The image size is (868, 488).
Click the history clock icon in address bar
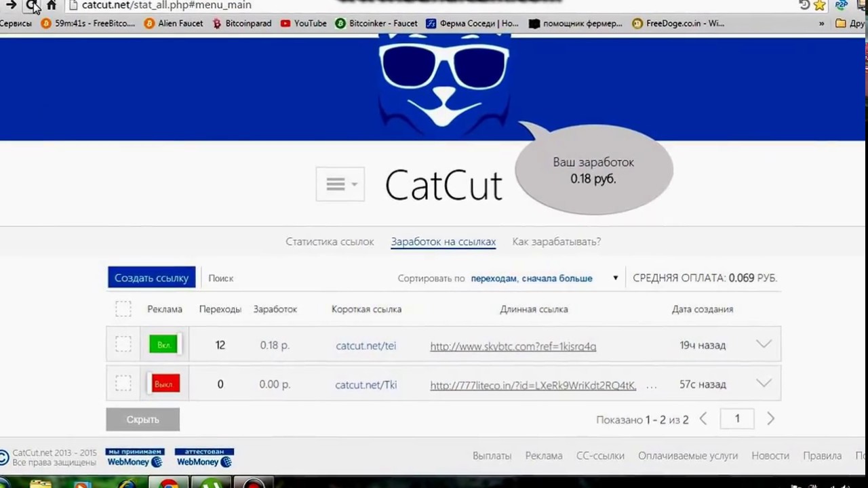click(x=804, y=5)
